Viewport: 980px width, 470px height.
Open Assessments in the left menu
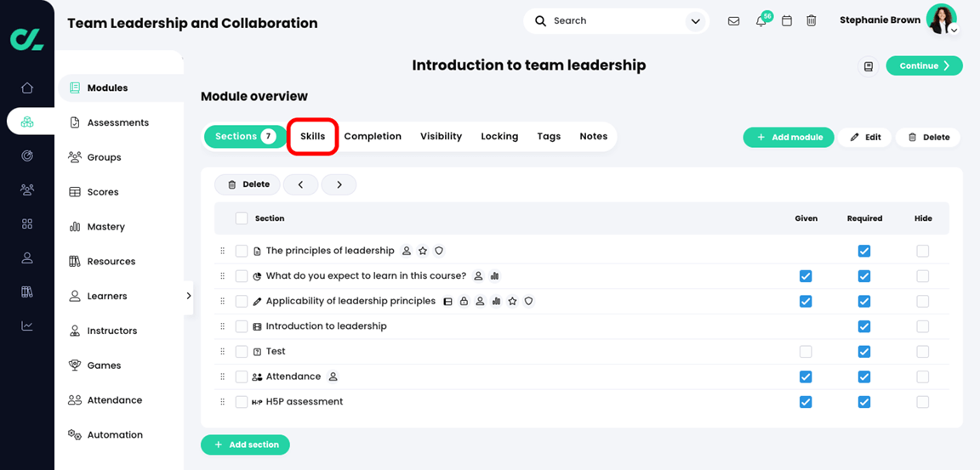coord(110,123)
